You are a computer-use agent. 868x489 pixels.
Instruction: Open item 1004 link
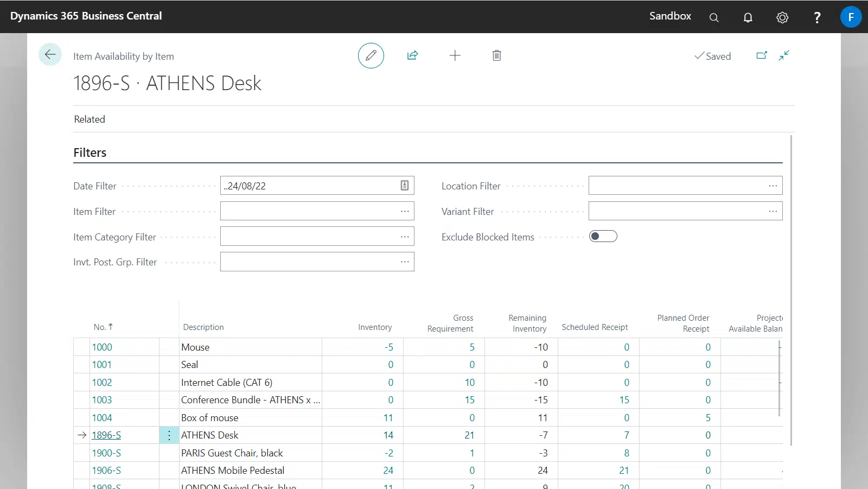tap(102, 418)
